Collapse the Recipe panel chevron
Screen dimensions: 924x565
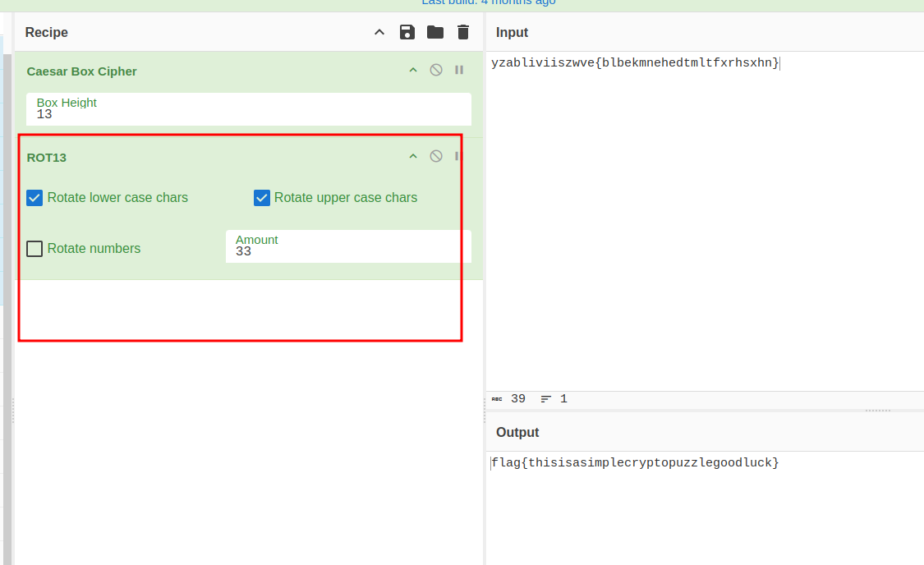pos(379,32)
